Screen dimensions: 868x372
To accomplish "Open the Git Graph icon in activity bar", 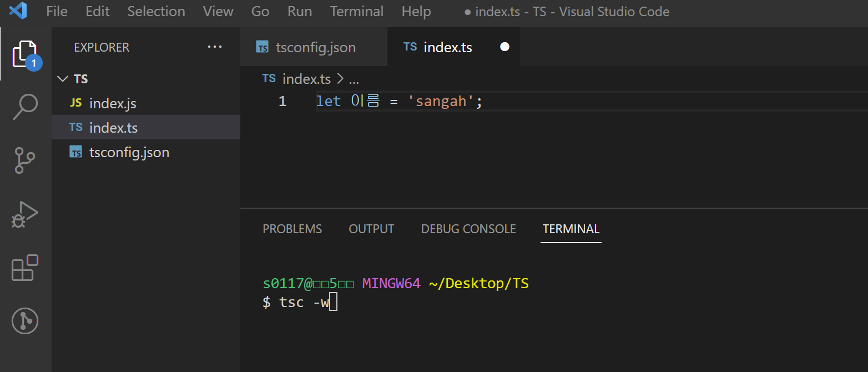I will click(25, 321).
